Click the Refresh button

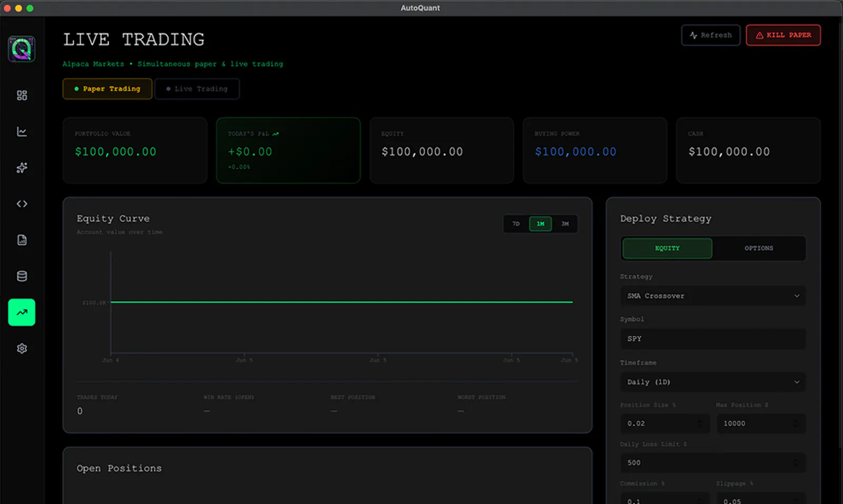click(711, 35)
